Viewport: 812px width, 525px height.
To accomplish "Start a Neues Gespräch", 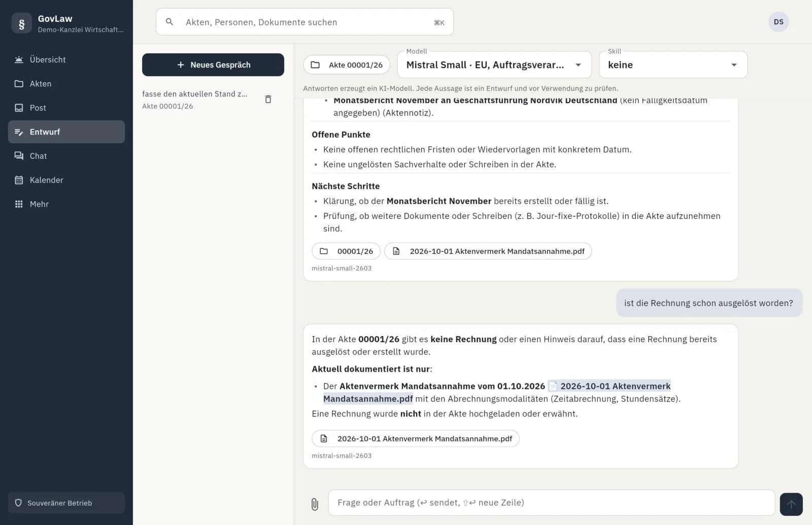I will click(x=213, y=65).
